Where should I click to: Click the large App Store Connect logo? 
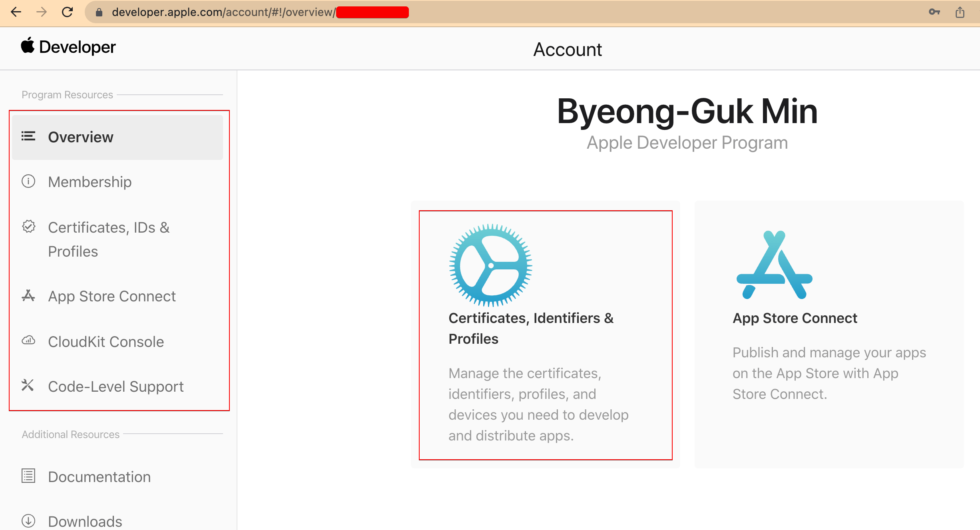pyautogui.click(x=775, y=265)
